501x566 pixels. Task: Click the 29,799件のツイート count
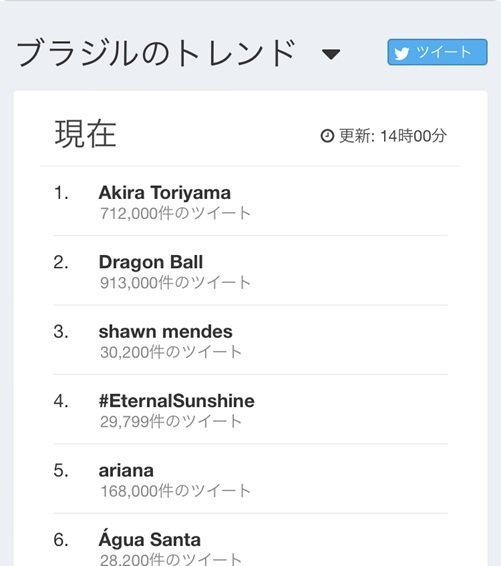click(171, 422)
